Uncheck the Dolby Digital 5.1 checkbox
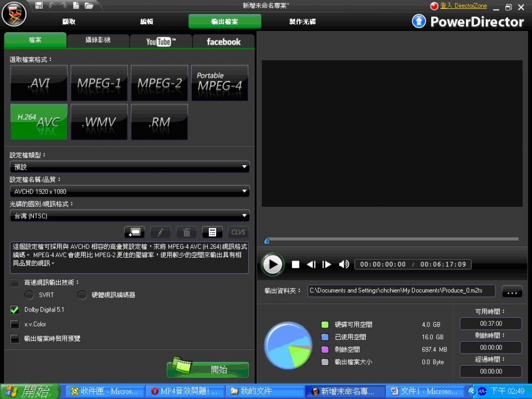532x399 pixels. 15,309
